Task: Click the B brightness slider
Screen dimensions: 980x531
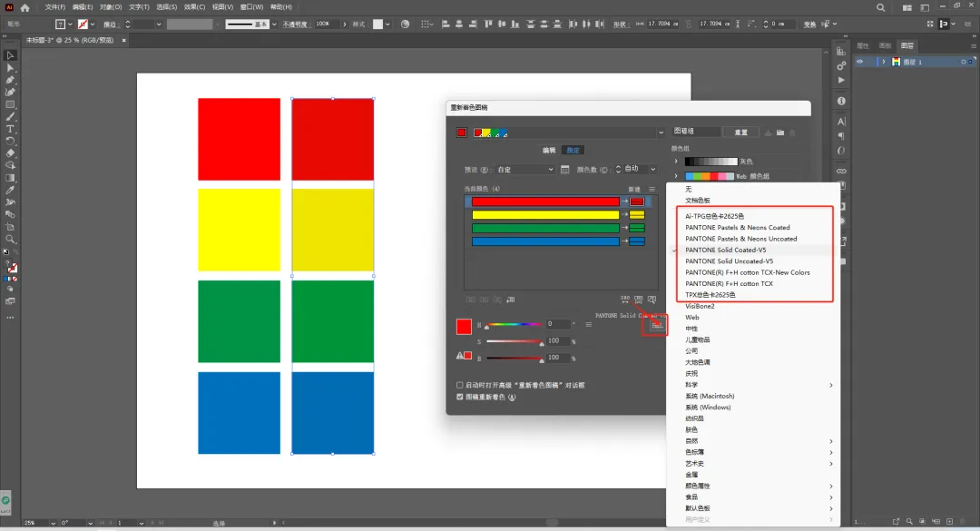Action: pos(514,359)
